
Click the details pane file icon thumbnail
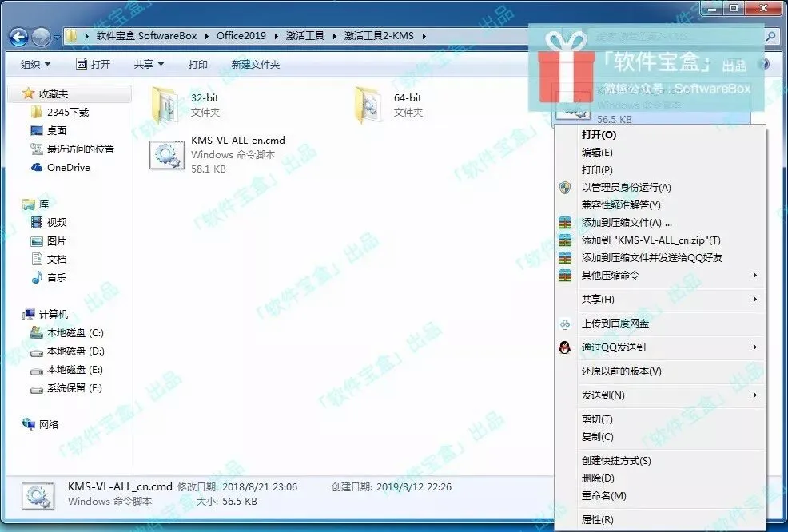point(38,495)
